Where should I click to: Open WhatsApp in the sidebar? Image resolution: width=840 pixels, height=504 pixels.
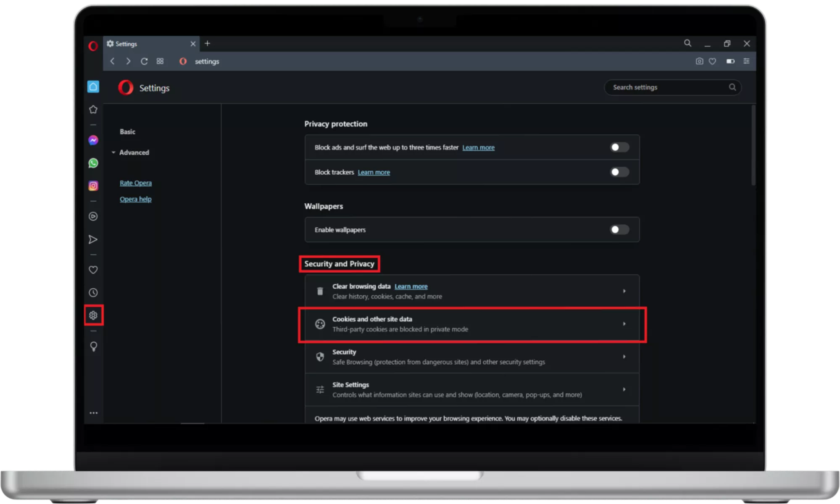(93, 163)
